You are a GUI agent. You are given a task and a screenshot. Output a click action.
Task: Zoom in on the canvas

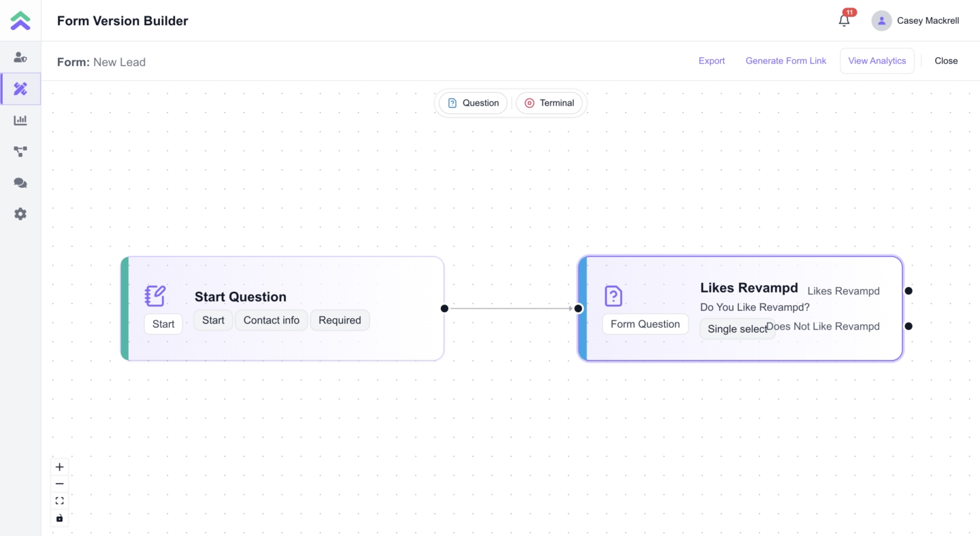(60, 467)
